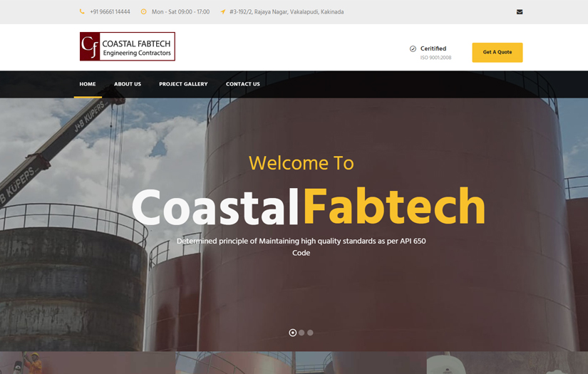
Task: Click the Rajaya Nagar address text
Action: point(287,12)
